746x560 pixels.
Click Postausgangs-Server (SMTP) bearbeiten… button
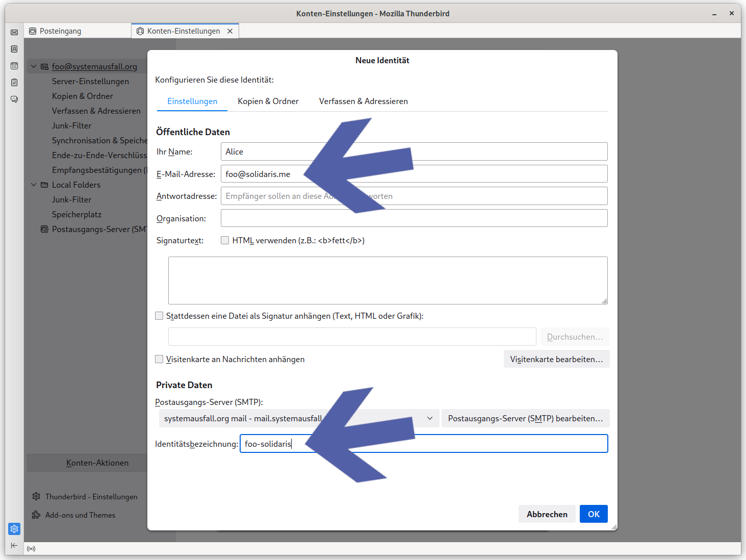tap(526, 418)
